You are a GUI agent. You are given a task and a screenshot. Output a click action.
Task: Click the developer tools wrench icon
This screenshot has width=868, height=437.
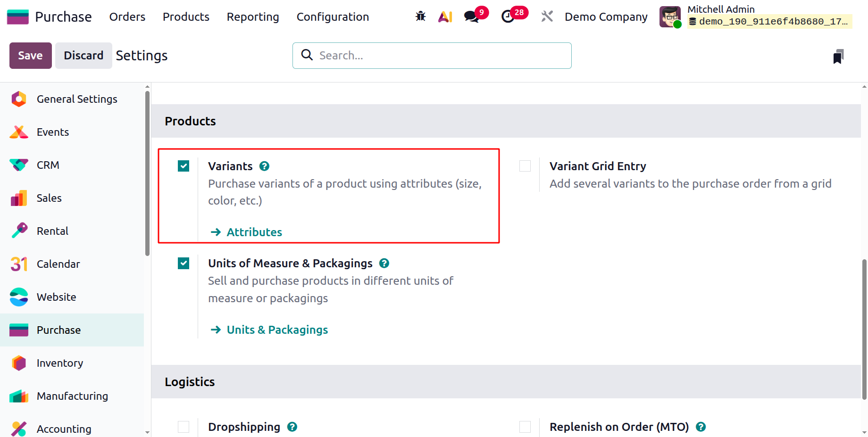tap(547, 16)
